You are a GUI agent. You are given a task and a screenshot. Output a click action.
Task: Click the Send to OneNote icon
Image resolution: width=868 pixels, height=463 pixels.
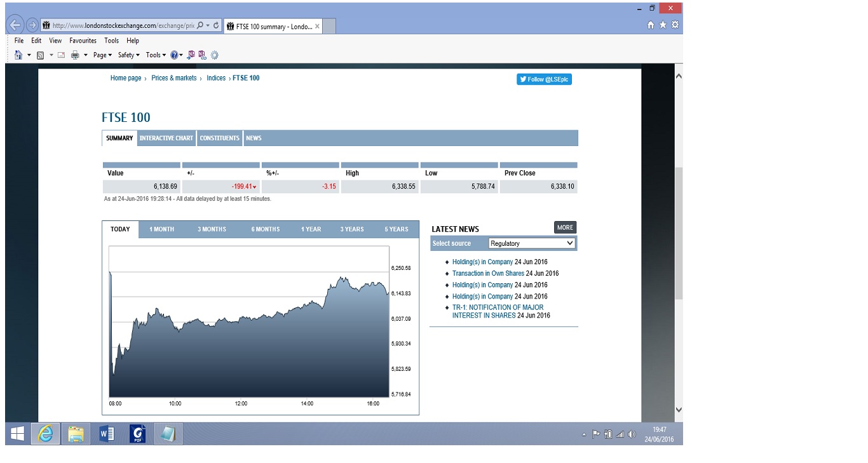coord(191,55)
